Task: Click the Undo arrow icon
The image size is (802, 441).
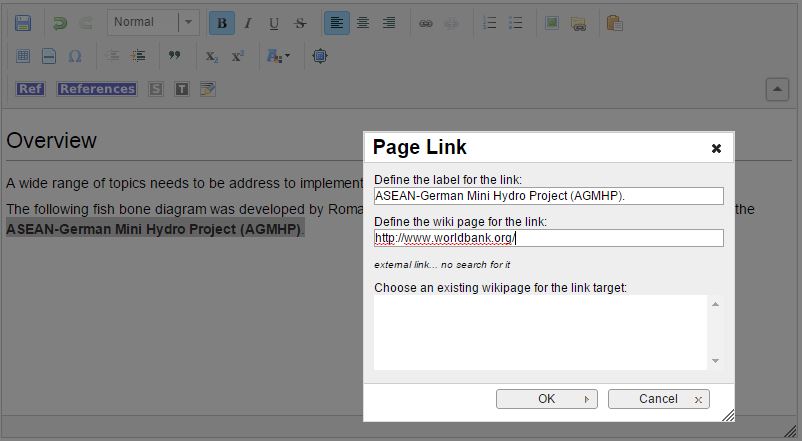Action: point(60,22)
